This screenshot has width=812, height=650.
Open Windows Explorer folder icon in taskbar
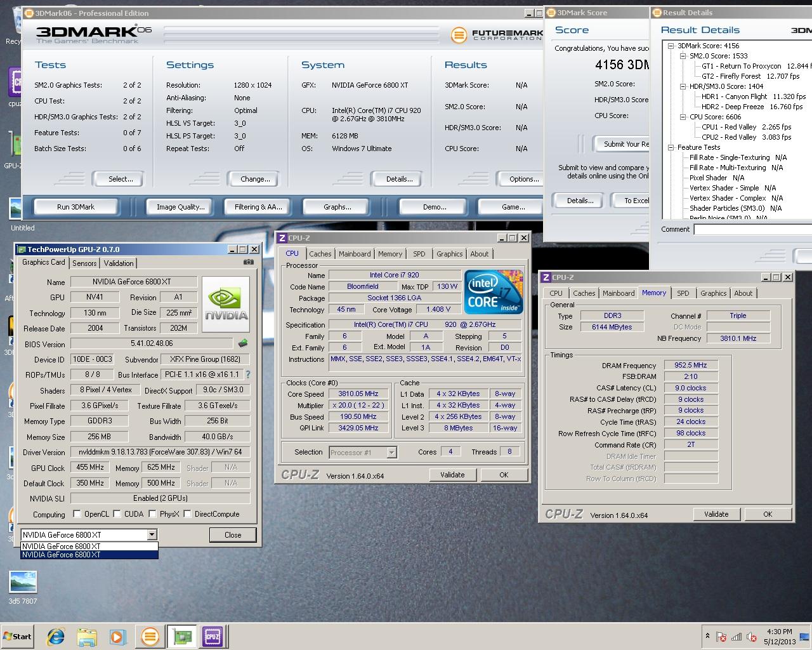(x=87, y=637)
